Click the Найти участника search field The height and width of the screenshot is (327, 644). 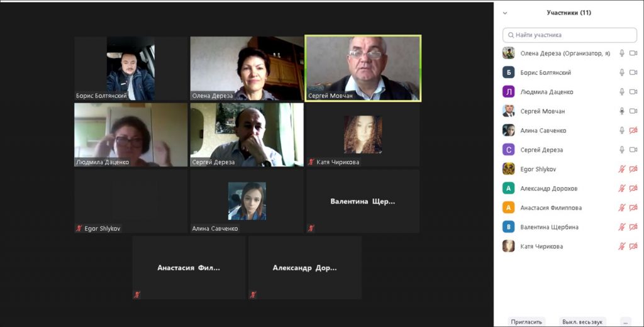tap(570, 35)
